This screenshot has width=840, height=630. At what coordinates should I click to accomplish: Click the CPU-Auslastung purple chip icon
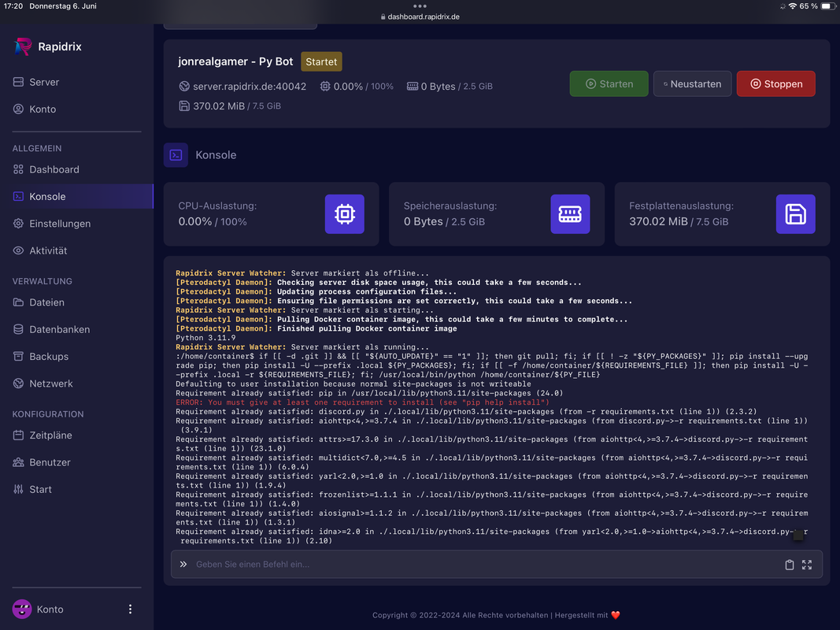pos(345,213)
